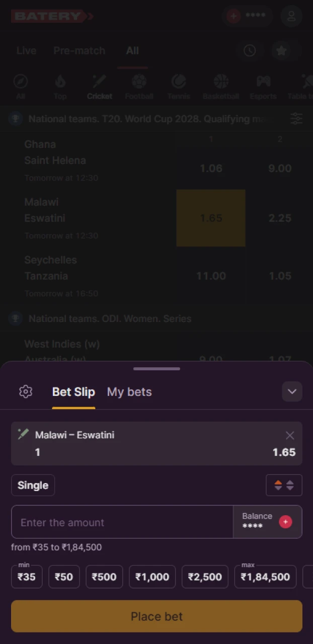Open the Tennis sport category
The image size is (313, 644).
(179, 82)
